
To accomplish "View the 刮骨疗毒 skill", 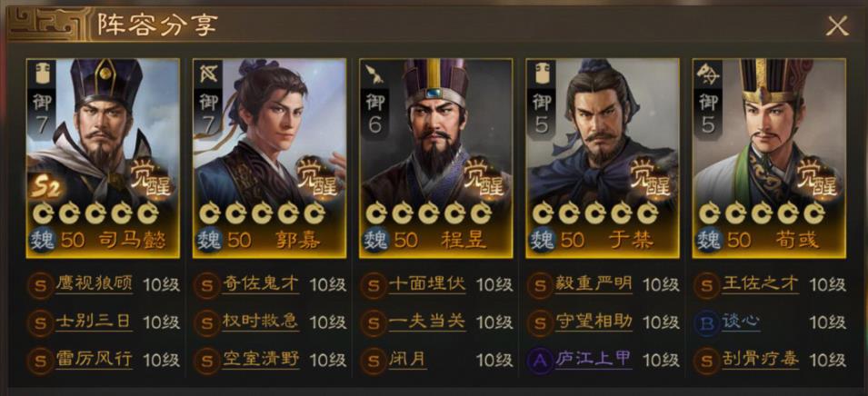I will (761, 360).
